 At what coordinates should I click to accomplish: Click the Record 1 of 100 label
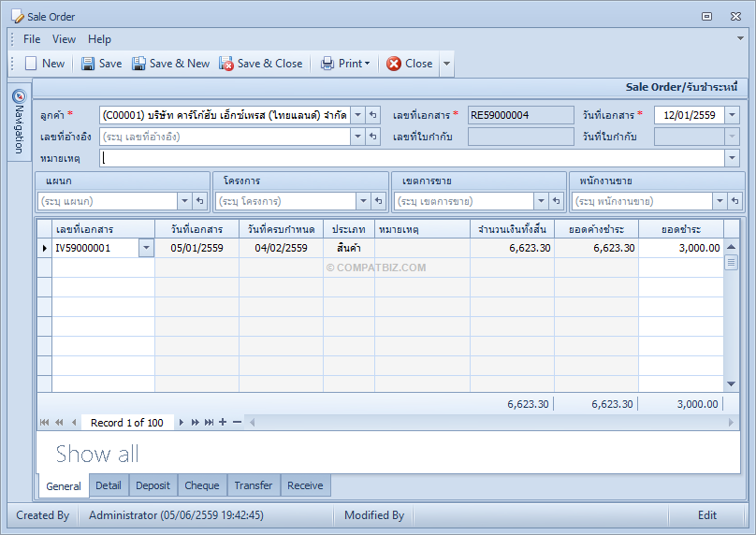(x=127, y=423)
